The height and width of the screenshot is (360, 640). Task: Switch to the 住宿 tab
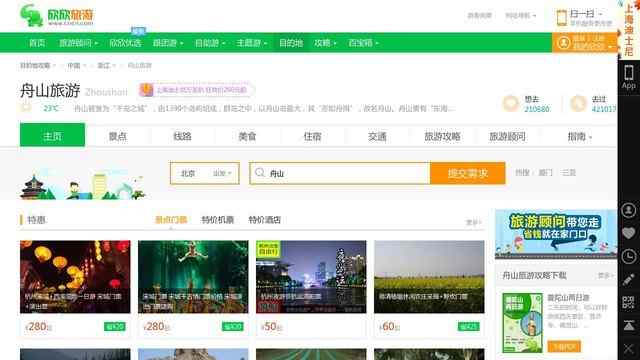click(312, 136)
